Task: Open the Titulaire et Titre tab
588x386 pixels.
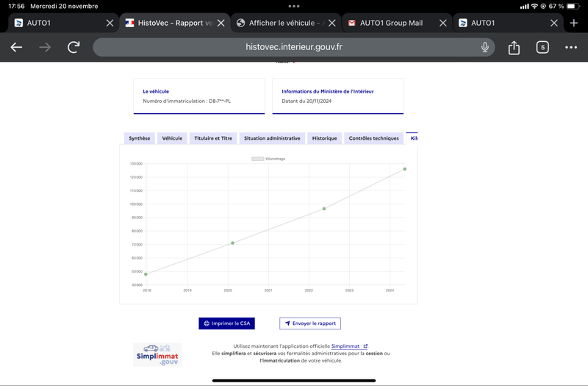Action: coord(213,138)
